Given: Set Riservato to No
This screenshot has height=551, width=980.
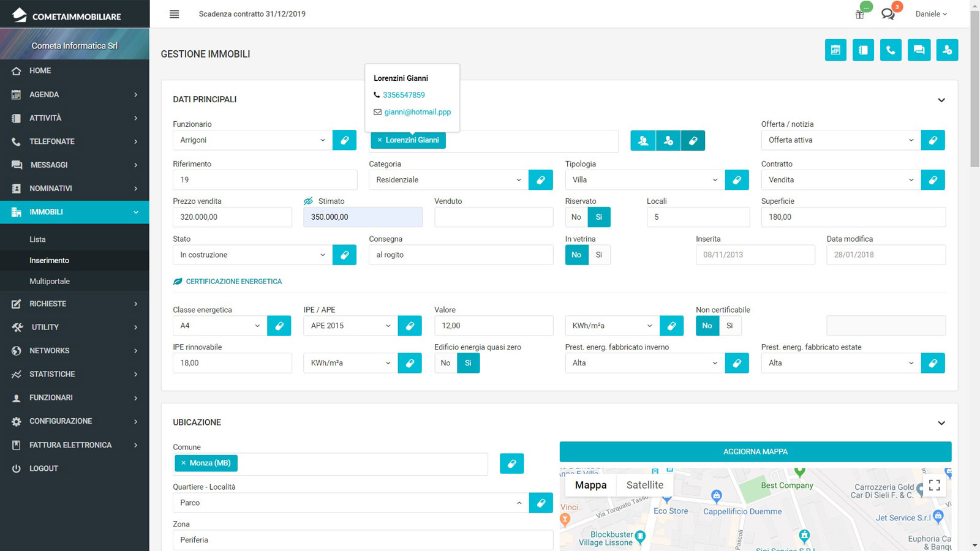Looking at the screenshot, I should 576,217.
